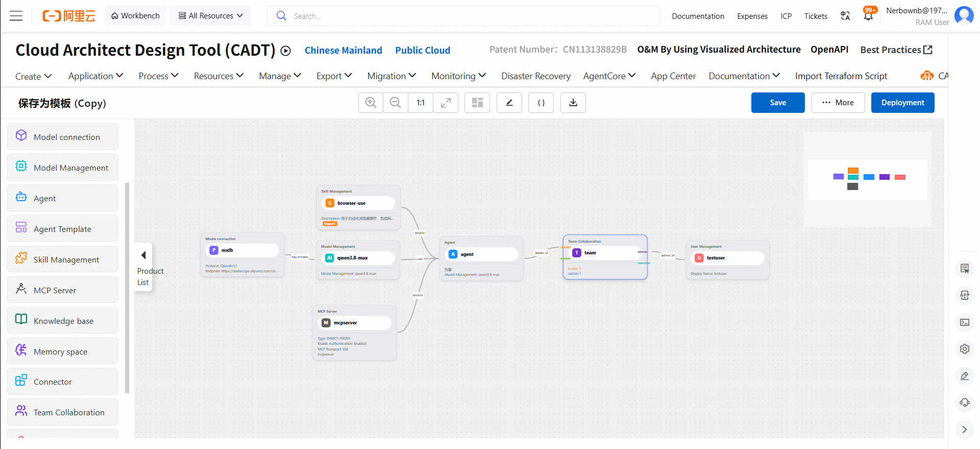980x449 pixels.
Task: Open the Create dropdown menu
Action: coord(33,76)
